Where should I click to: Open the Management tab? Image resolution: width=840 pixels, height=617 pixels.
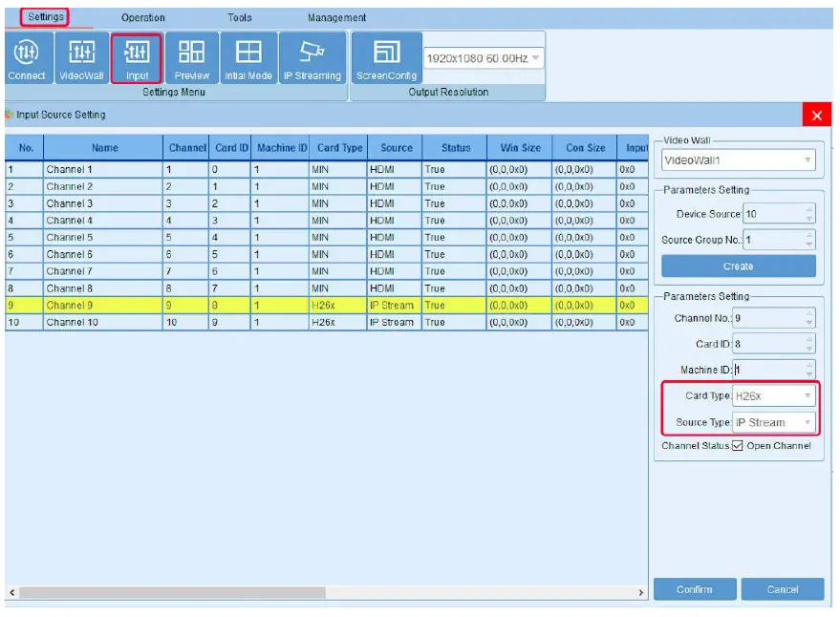click(336, 18)
